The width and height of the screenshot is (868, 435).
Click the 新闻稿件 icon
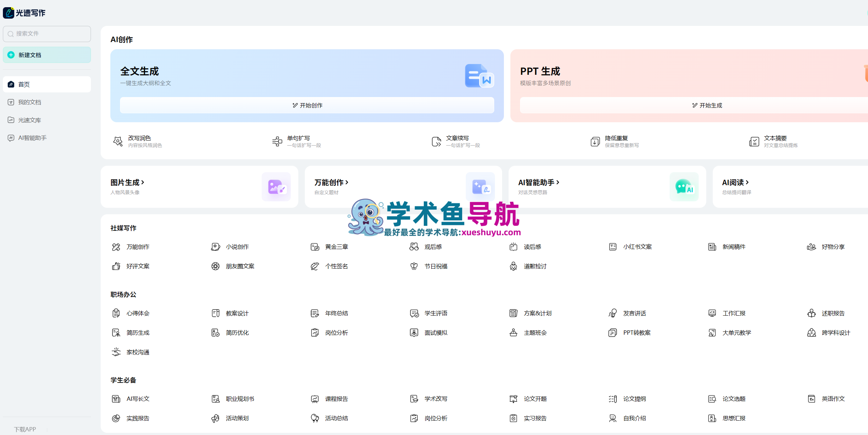click(712, 247)
